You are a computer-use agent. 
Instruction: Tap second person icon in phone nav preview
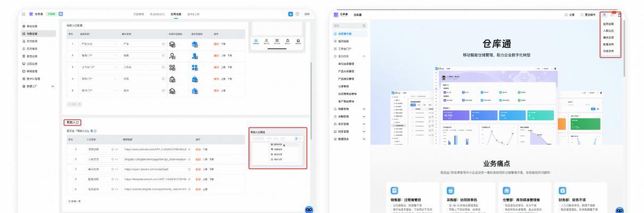coord(266,40)
